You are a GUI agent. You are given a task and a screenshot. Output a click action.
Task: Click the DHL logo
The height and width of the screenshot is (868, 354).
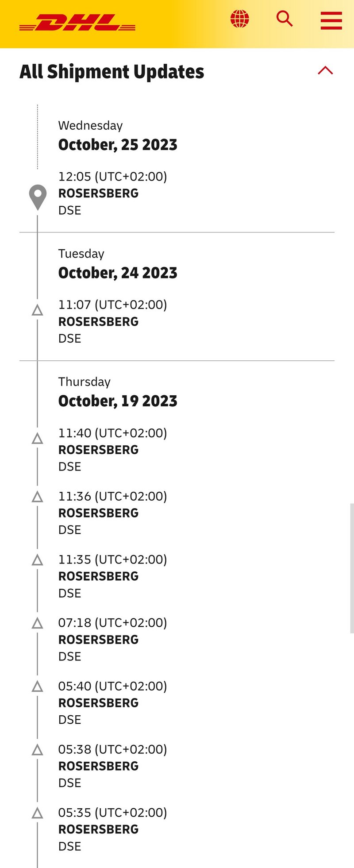pos(77,22)
